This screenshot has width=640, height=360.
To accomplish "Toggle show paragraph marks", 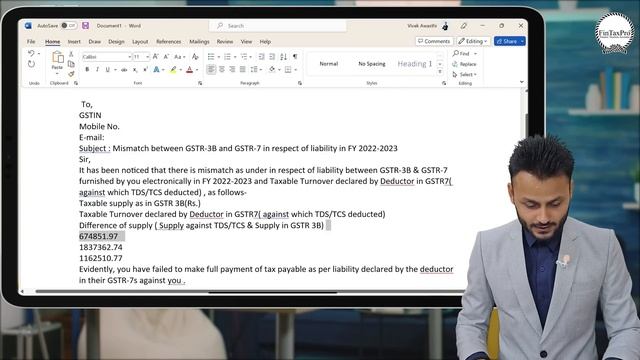I will (295, 57).
